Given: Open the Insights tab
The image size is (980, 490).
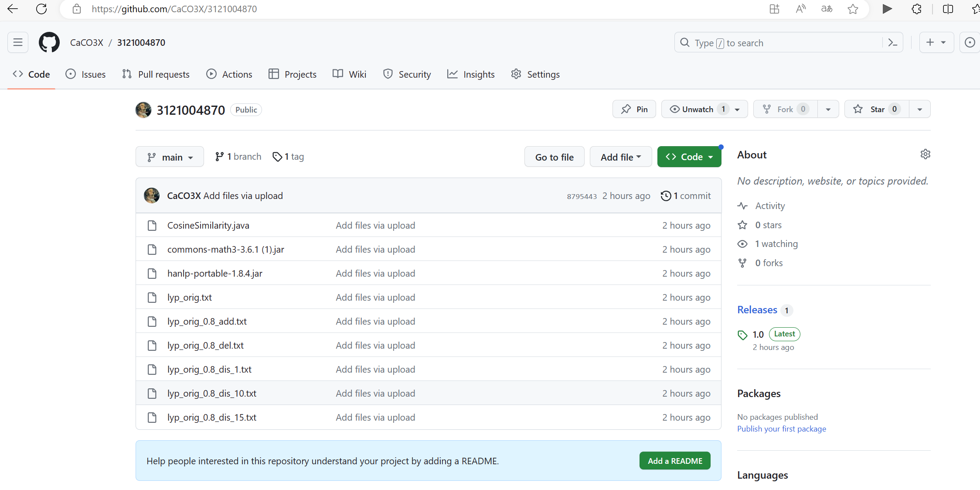Looking at the screenshot, I should [x=471, y=74].
